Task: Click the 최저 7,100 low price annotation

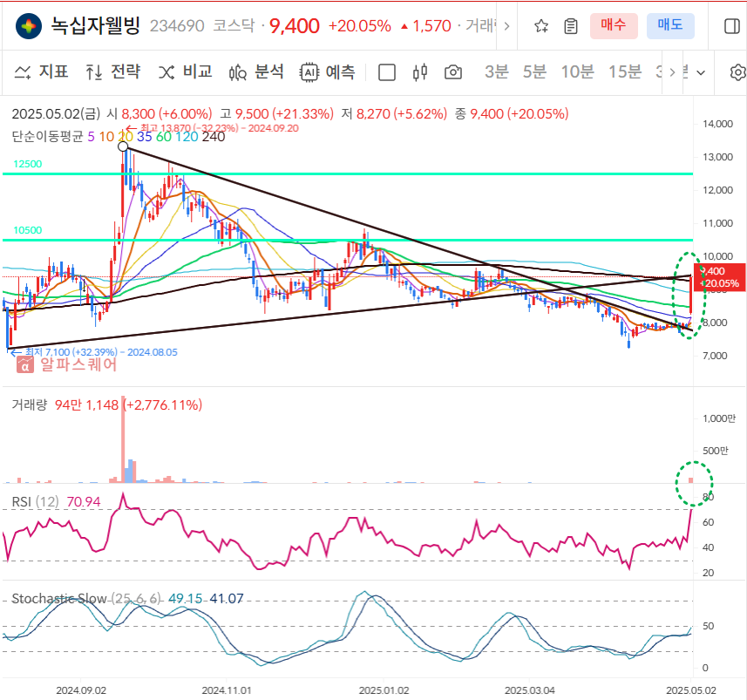Action: (x=94, y=352)
